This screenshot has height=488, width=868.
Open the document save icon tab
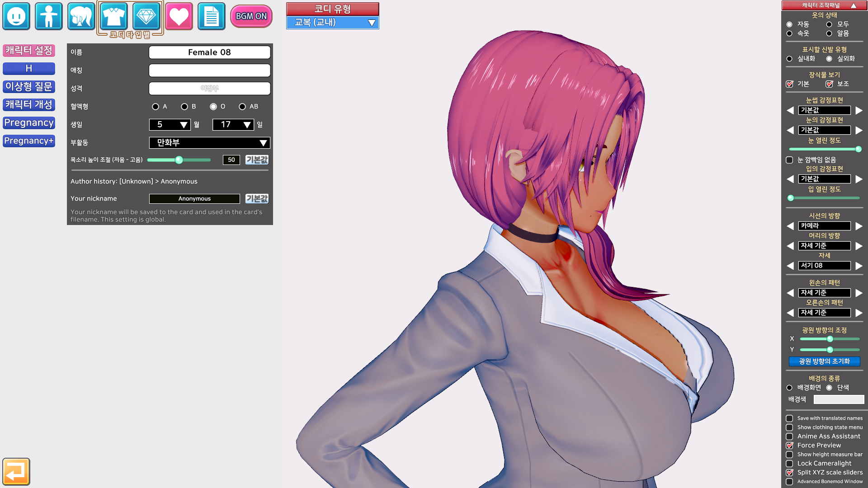click(x=212, y=16)
